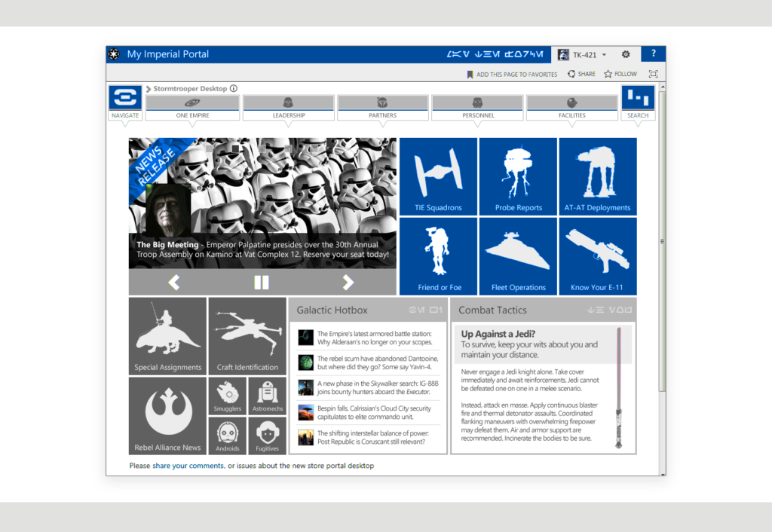Click the Galactic Hotbox header
772x532 pixels.
click(368, 310)
